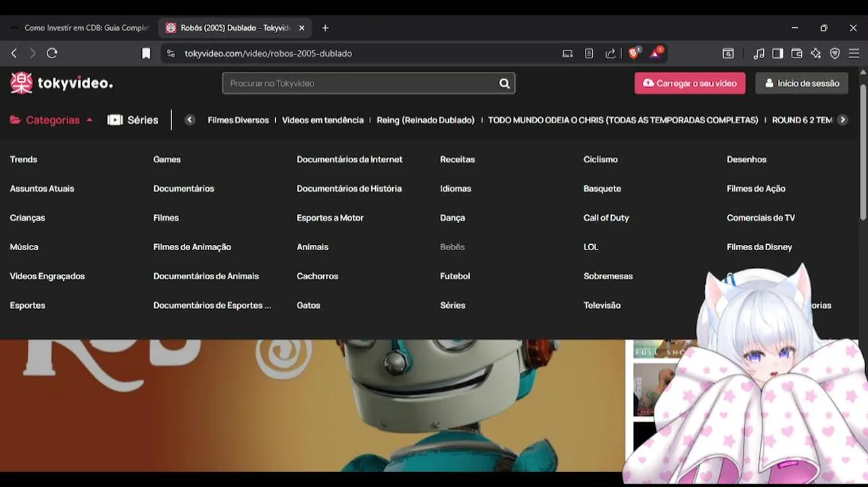Open the Brave playlist music note icon
This screenshot has width=868, height=487.
(759, 53)
